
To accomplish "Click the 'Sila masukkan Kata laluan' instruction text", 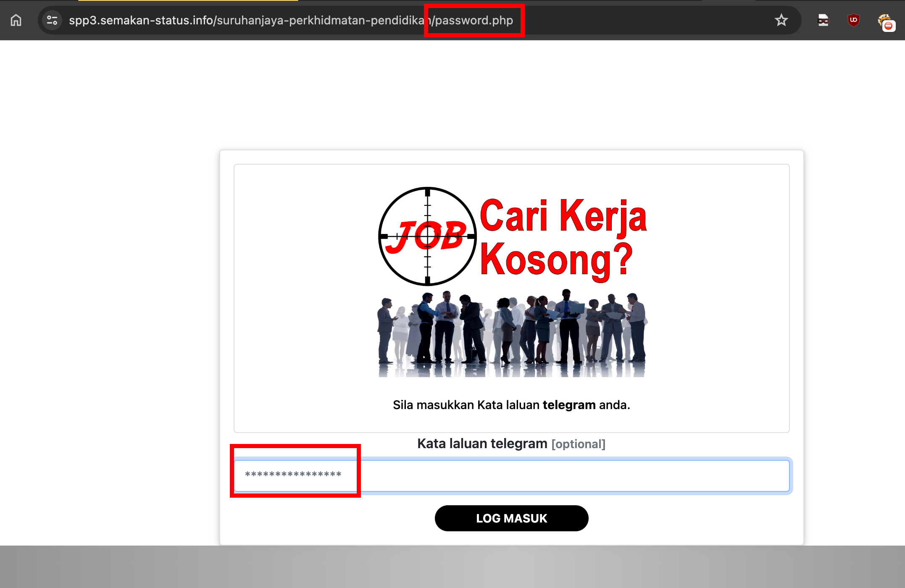I will [x=466, y=405].
